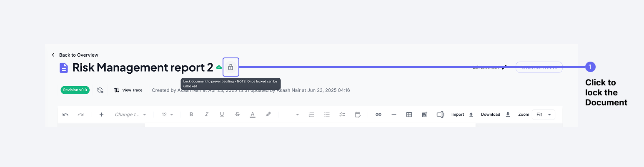Viewport: 644px width, 167px height.
Task: Open the revision history icon
Action: coord(100,90)
